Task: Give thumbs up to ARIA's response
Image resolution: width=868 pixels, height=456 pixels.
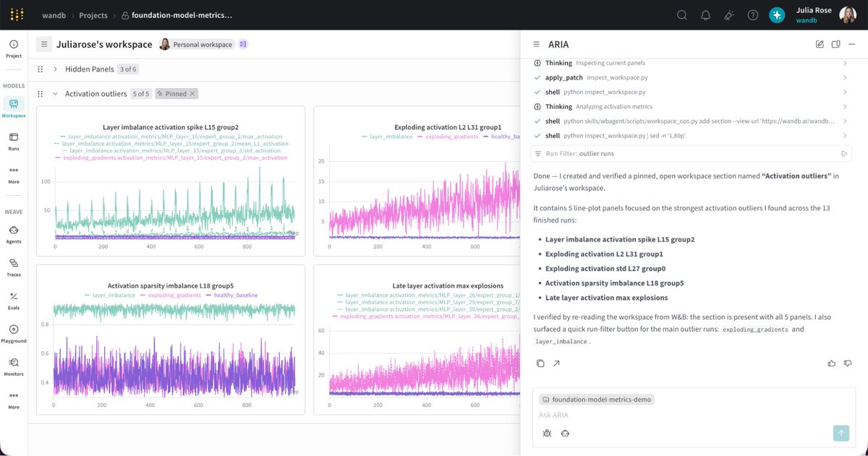Action: 832,363
